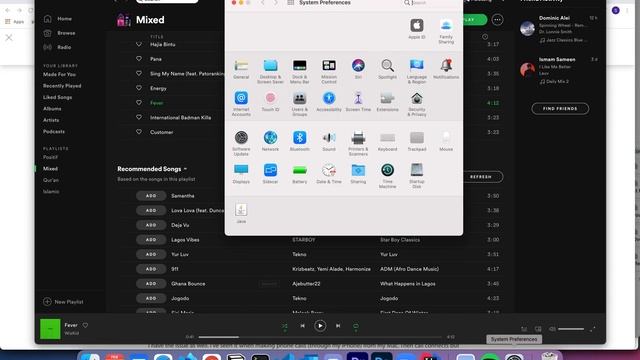Create a New Playlist
Viewport: 640px width, 360px height.
pos(63,302)
